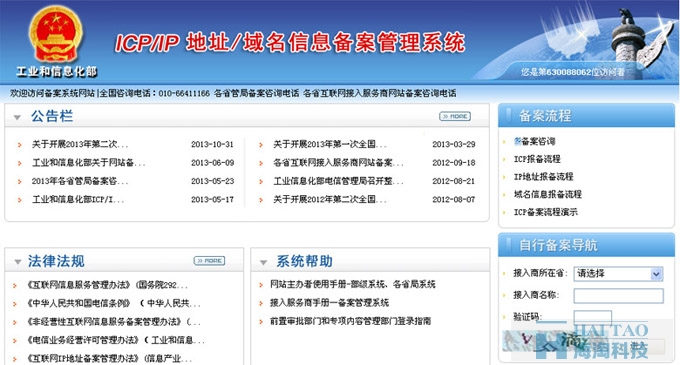Screen dimensions: 680x365
Task: Focus the 验证码 input field
Action: 592,317
